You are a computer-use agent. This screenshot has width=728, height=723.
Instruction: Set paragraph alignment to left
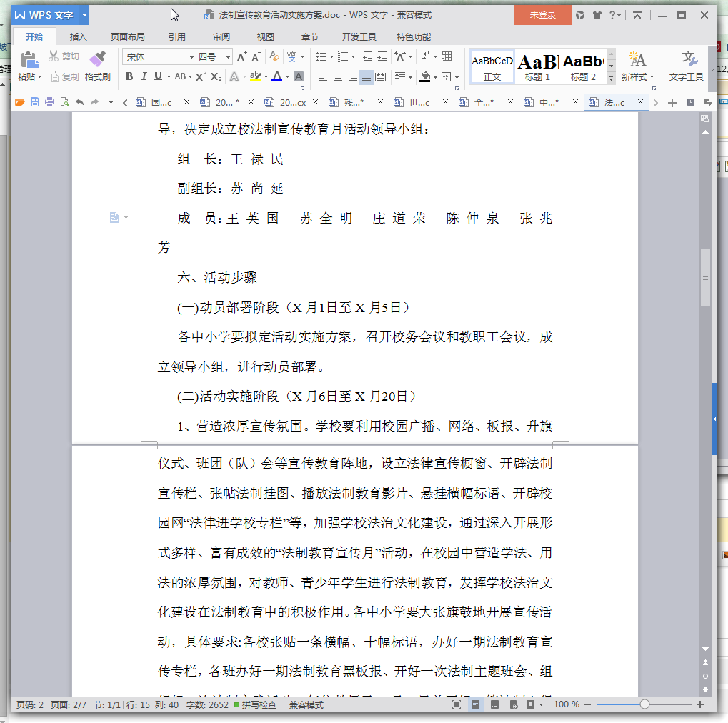323,76
